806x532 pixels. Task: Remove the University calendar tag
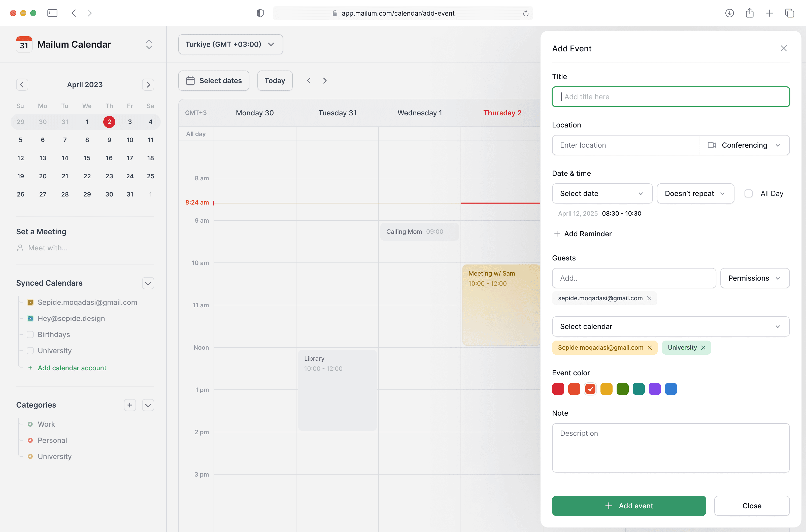[703, 347]
